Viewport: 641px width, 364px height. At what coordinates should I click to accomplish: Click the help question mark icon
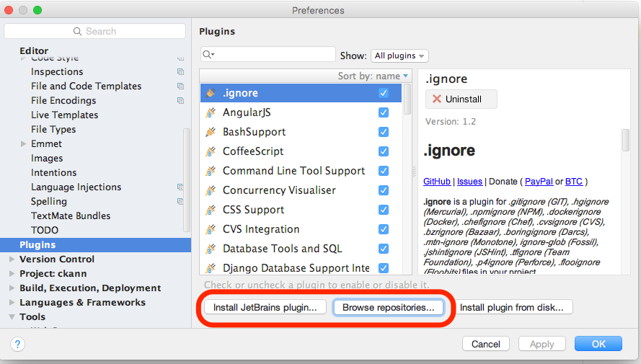[x=17, y=344]
